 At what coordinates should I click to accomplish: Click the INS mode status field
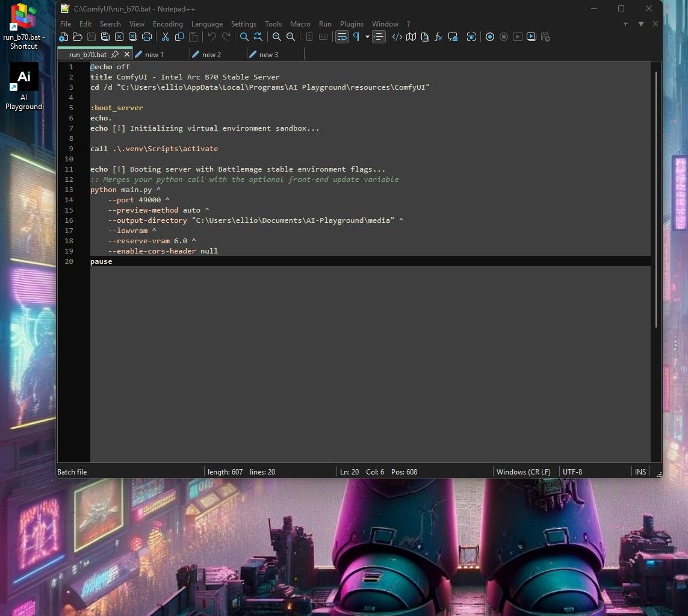[x=640, y=472]
